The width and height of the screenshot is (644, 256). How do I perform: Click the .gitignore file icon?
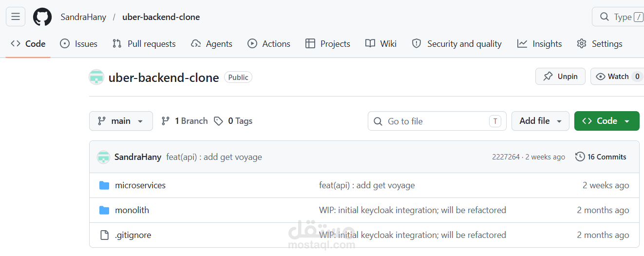click(104, 235)
